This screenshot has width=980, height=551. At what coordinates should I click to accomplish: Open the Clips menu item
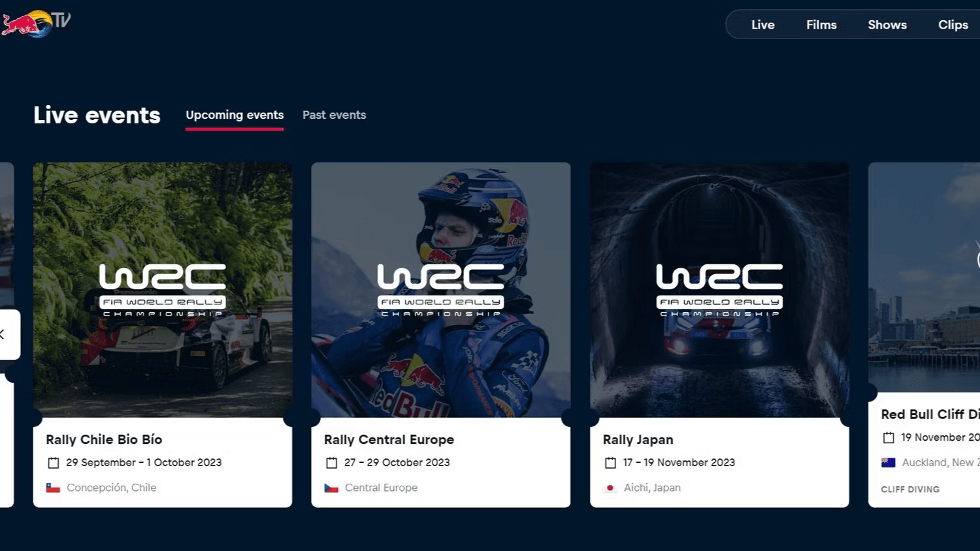click(x=953, y=25)
